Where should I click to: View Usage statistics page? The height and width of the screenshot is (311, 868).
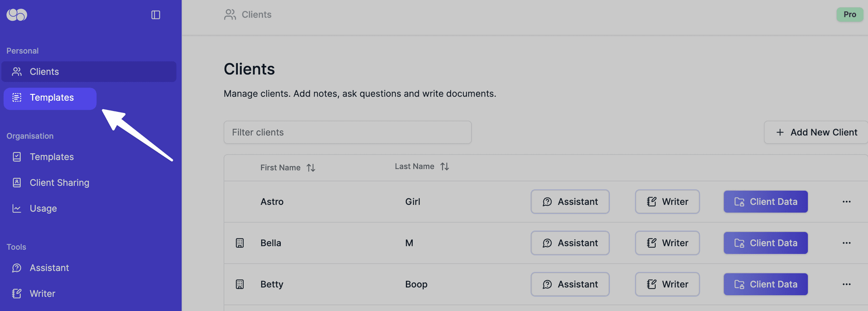(x=43, y=209)
